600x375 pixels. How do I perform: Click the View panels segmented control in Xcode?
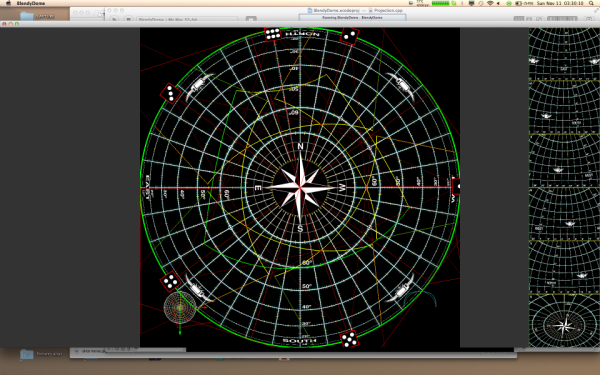562,19
